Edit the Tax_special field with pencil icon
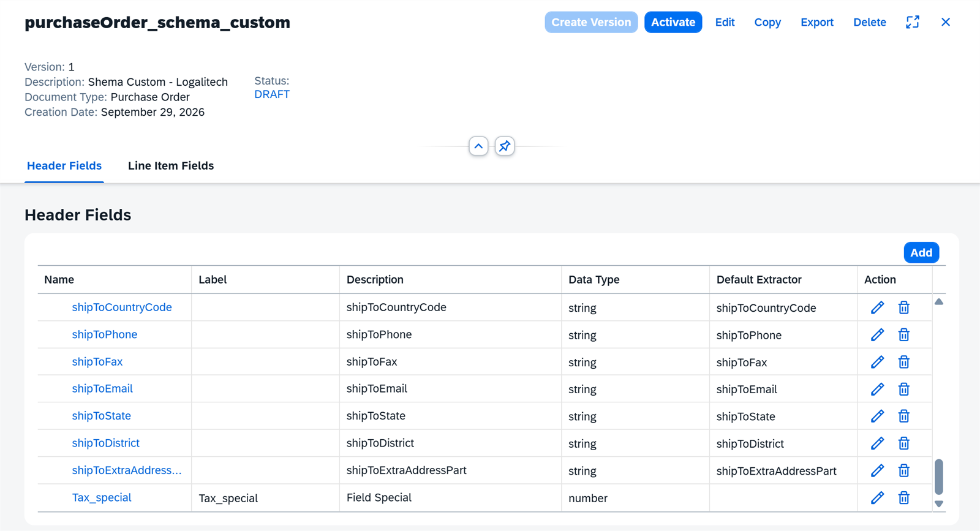 pyautogui.click(x=877, y=498)
